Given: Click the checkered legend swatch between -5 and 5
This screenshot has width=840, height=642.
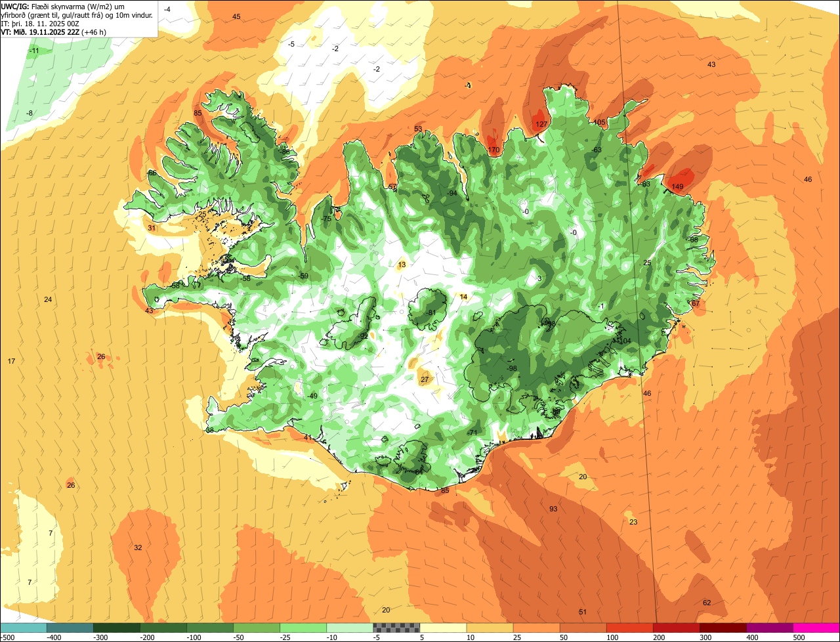Looking at the screenshot, I should [x=396, y=628].
